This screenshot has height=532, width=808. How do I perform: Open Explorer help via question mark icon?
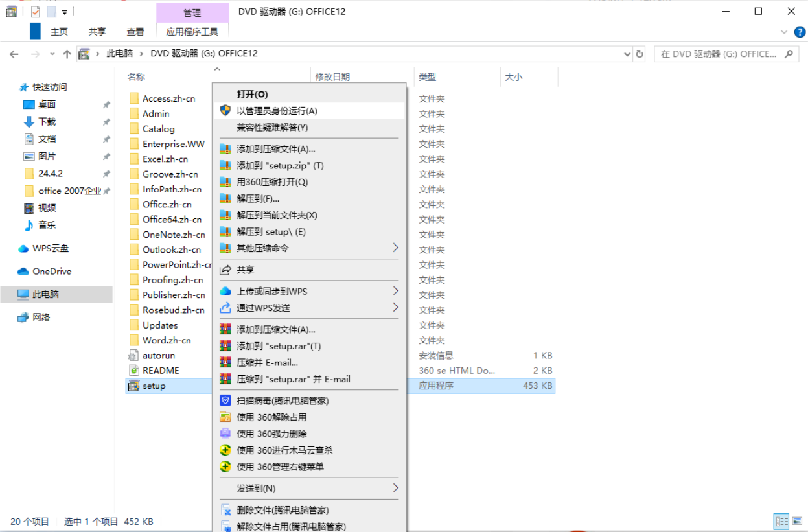click(x=800, y=30)
